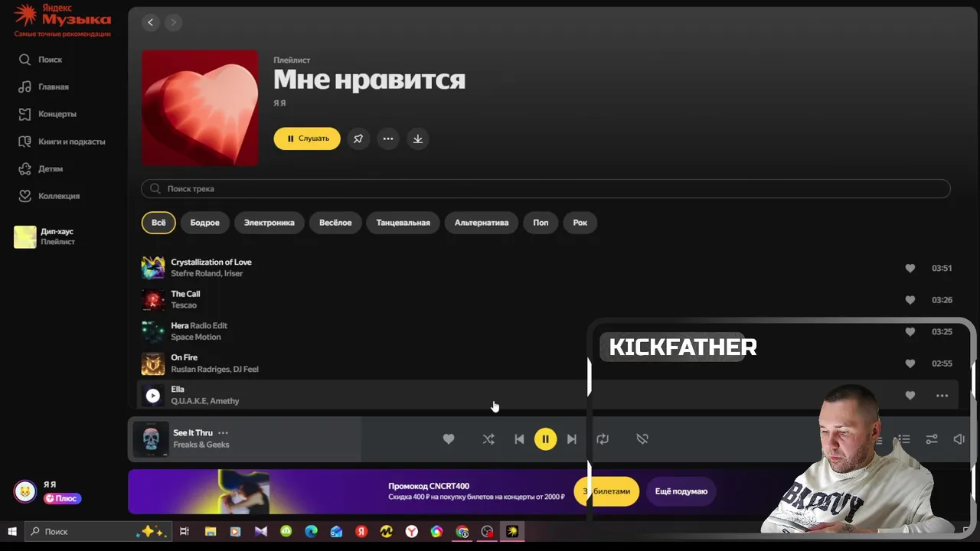Screen dimensions: 980x551
Task: Open the Детям section
Action: pos(41,168)
